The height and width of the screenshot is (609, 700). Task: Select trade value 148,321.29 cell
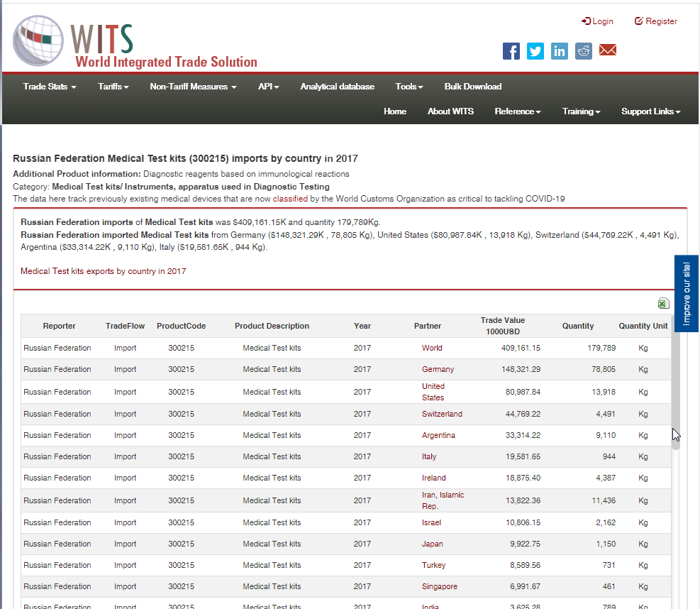[x=521, y=370]
